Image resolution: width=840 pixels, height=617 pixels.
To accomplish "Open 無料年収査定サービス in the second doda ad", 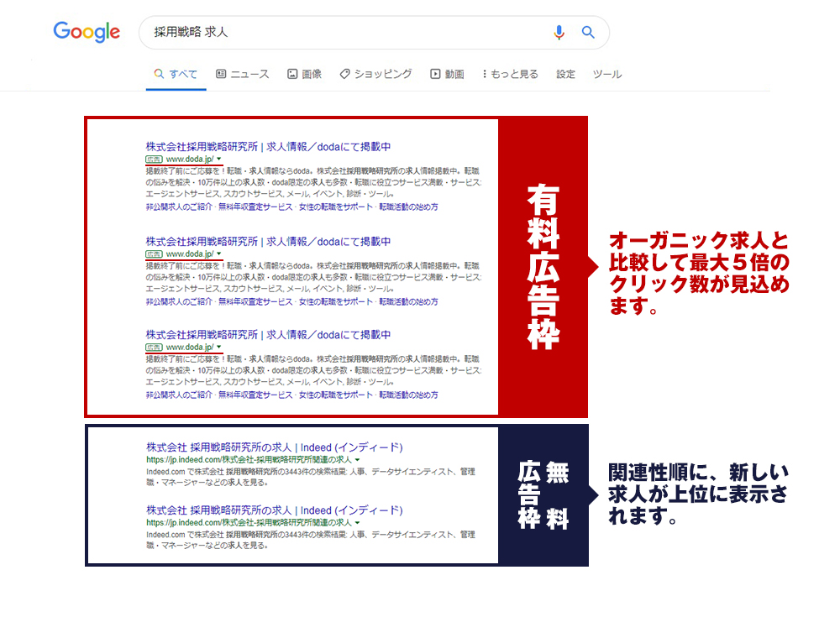I will (x=255, y=301).
